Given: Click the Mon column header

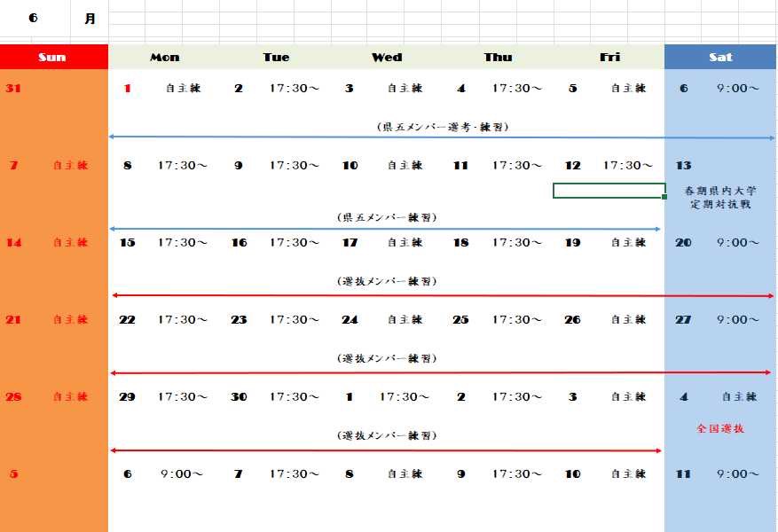Looking at the screenshot, I should point(164,57).
